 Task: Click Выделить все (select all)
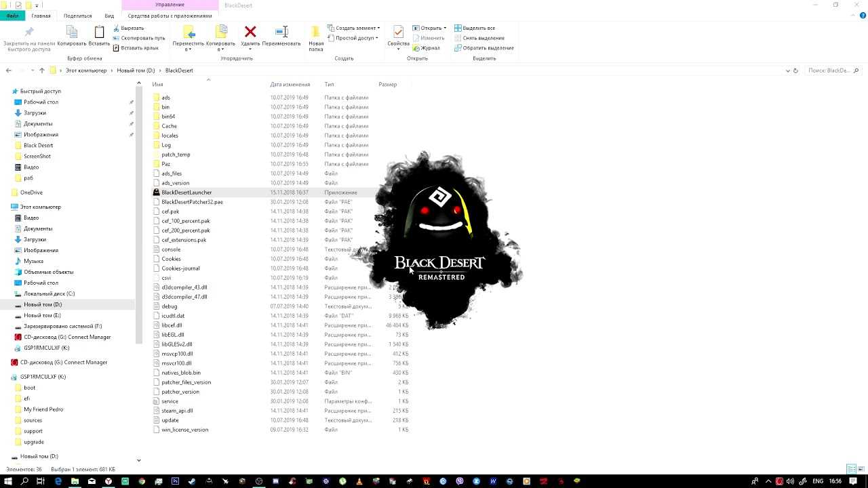pos(474,28)
